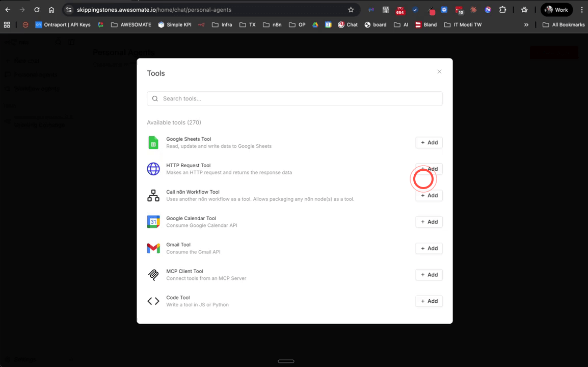Open the browser extensions puzzle icon
The height and width of the screenshot is (367, 588).
tap(502, 10)
